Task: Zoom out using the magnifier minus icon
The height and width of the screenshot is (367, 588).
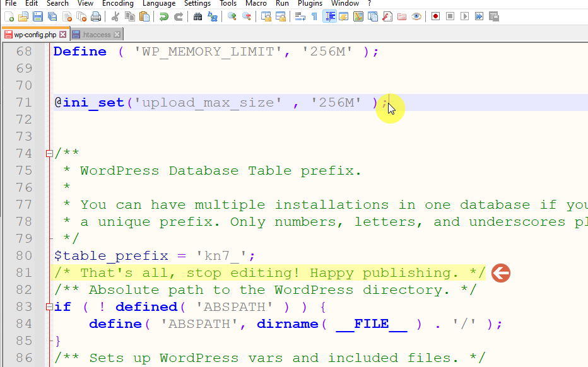Action: click(247, 16)
